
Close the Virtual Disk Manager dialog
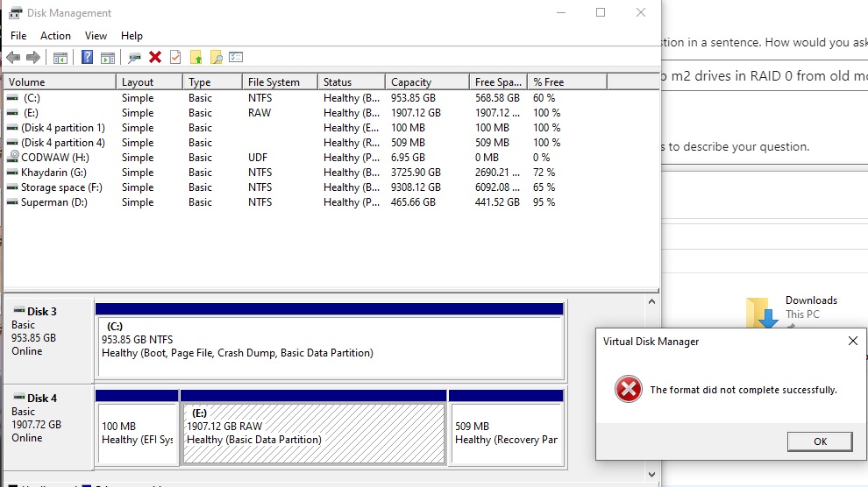coord(853,341)
